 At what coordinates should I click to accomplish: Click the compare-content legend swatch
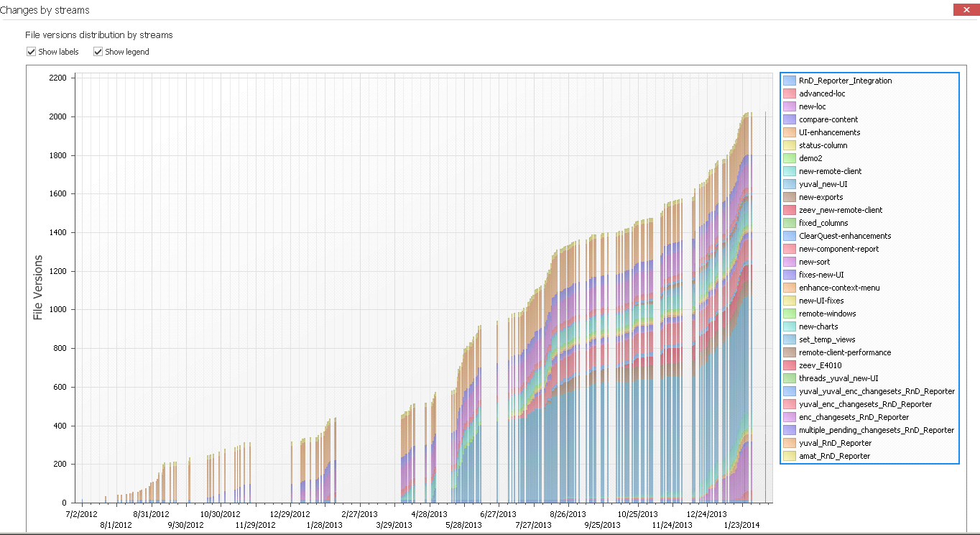coord(789,119)
